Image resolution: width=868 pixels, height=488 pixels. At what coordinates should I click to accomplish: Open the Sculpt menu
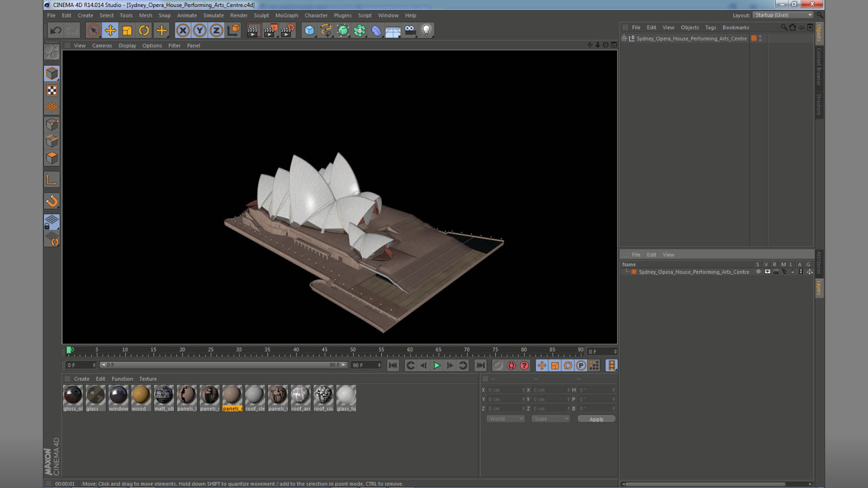261,15
